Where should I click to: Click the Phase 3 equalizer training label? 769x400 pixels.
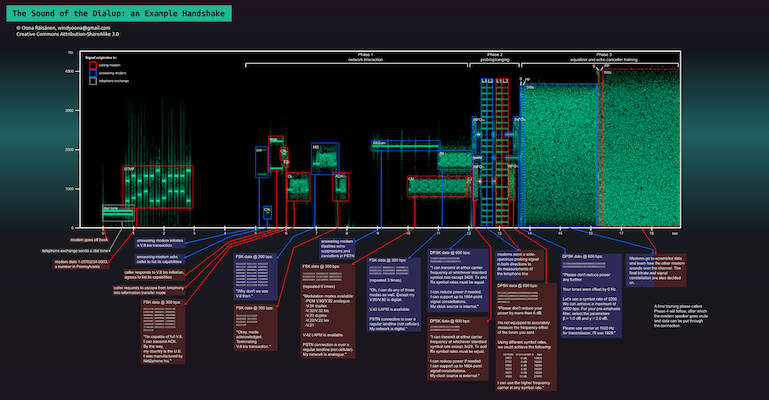click(602, 58)
